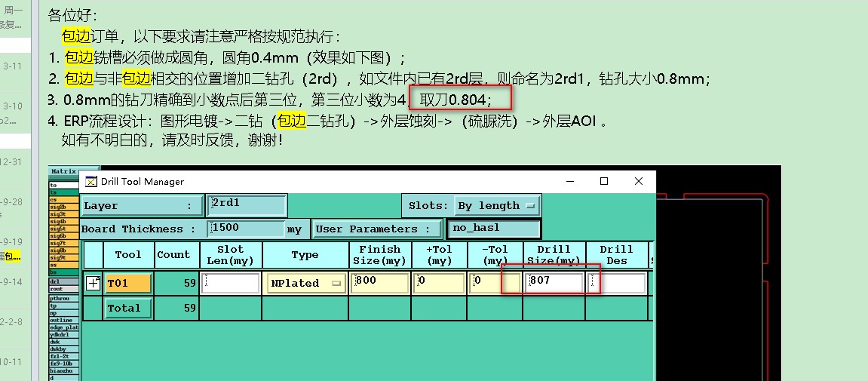The image size is (868, 381).
Task: Select the fz1-2t layer in Matrix list
Action: (63, 356)
